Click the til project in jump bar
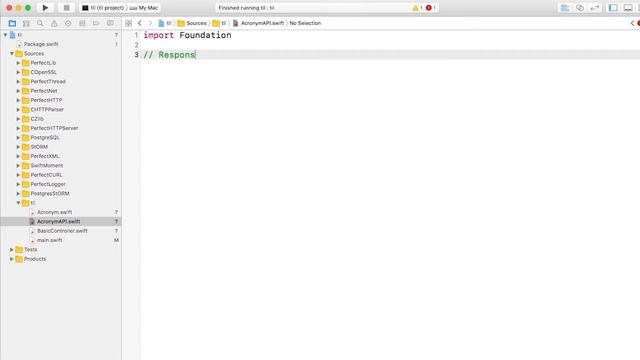This screenshot has height=360, width=640. tap(165, 23)
